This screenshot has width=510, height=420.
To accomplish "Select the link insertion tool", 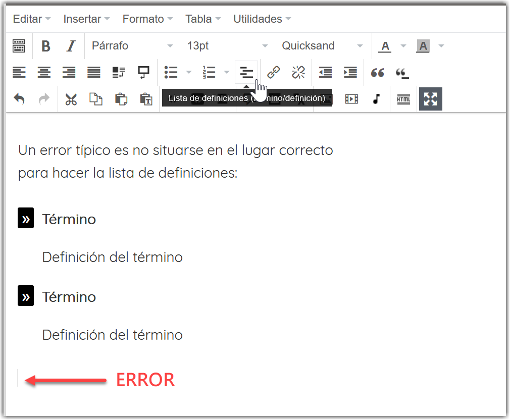I will tap(273, 72).
